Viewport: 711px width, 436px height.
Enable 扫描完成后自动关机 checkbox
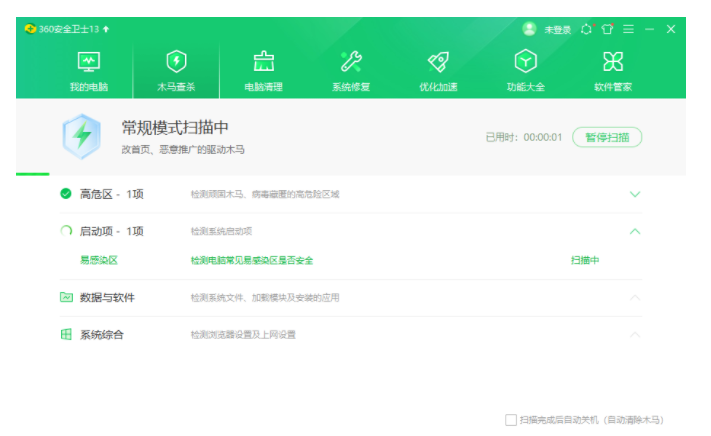point(511,420)
